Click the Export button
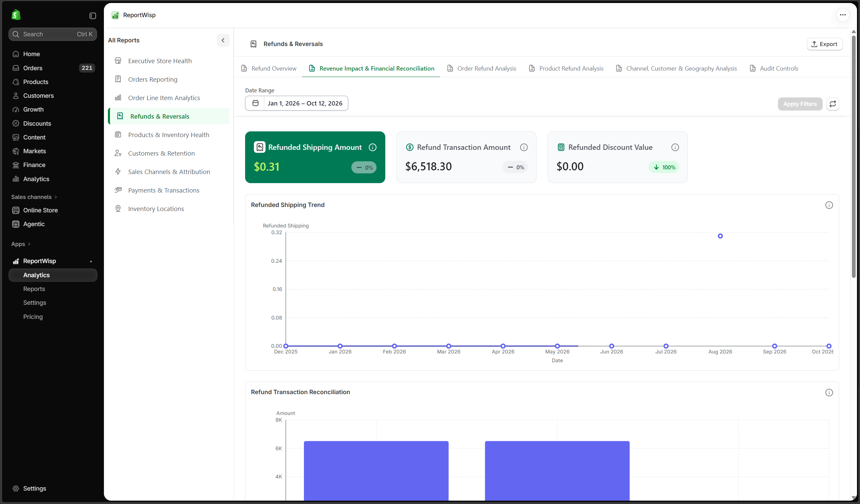Viewport: 860px width, 504px height. [824, 44]
